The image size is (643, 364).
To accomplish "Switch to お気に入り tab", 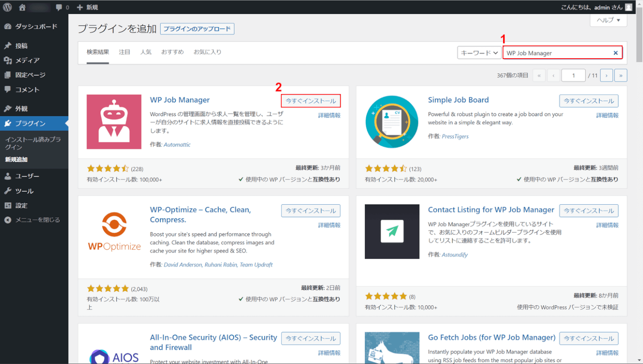I will [208, 52].
